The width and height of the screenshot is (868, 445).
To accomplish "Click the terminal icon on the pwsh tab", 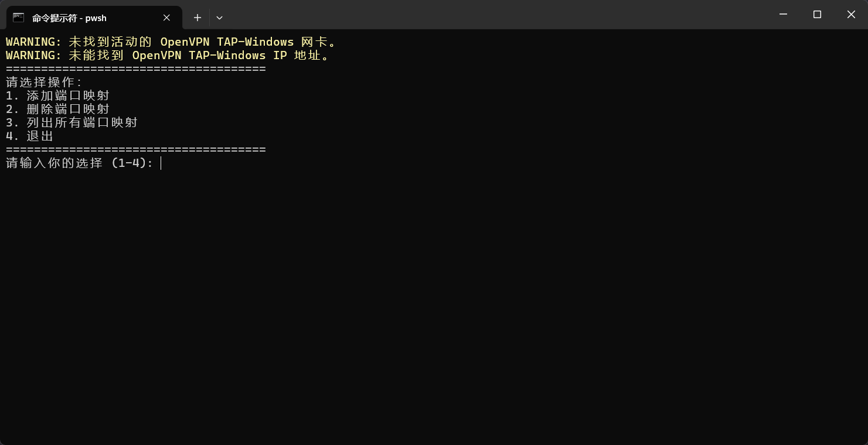I will [19, 18].
